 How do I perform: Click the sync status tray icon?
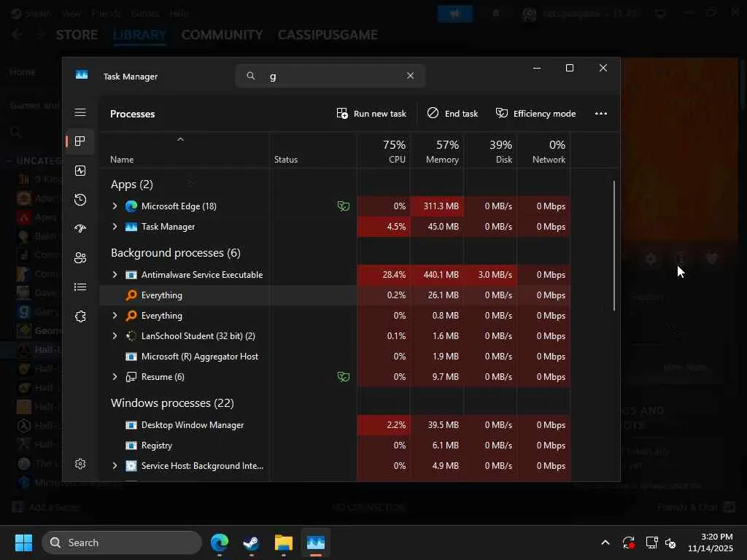point(628,542)
